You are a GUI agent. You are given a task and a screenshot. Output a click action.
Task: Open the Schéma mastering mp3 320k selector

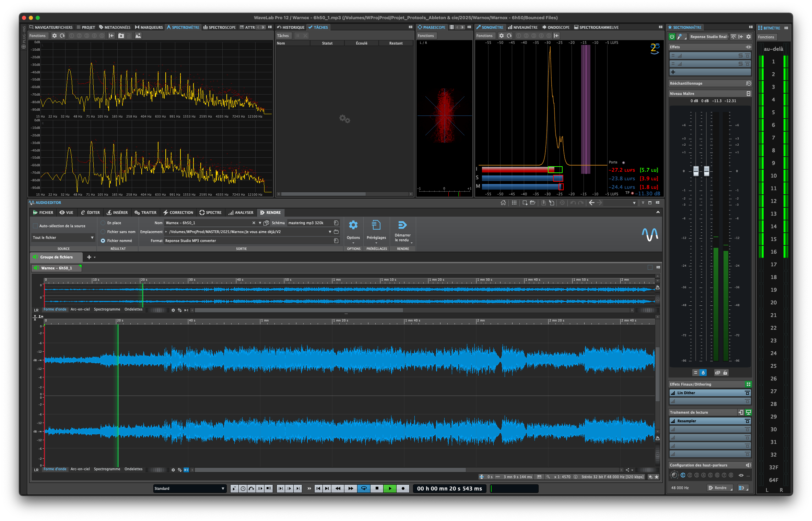pyautogui.click(x=306, y=222)
